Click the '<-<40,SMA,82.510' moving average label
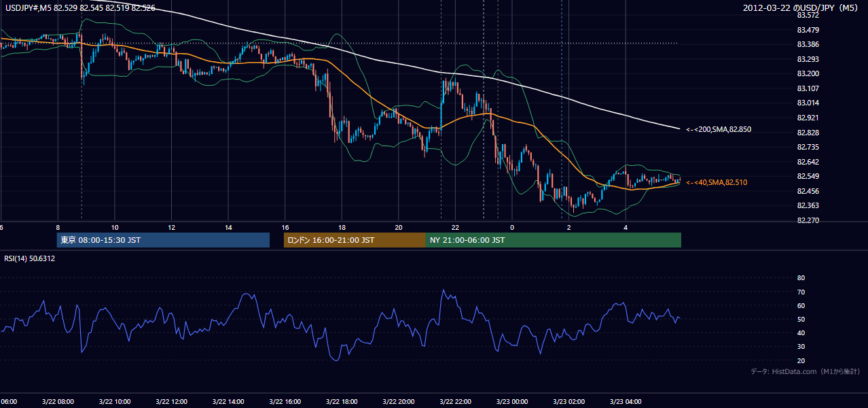868x408 pixels. 717,182
